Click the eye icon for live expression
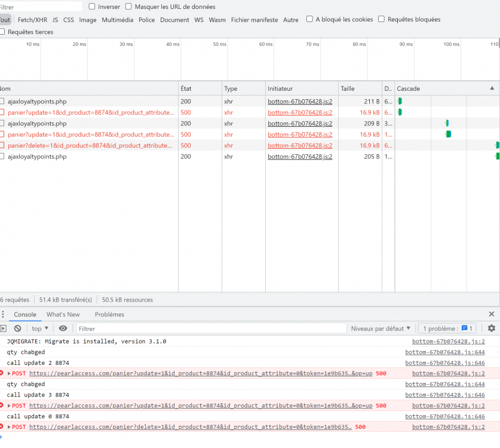 pyautogui.click(x=63, y=329)
